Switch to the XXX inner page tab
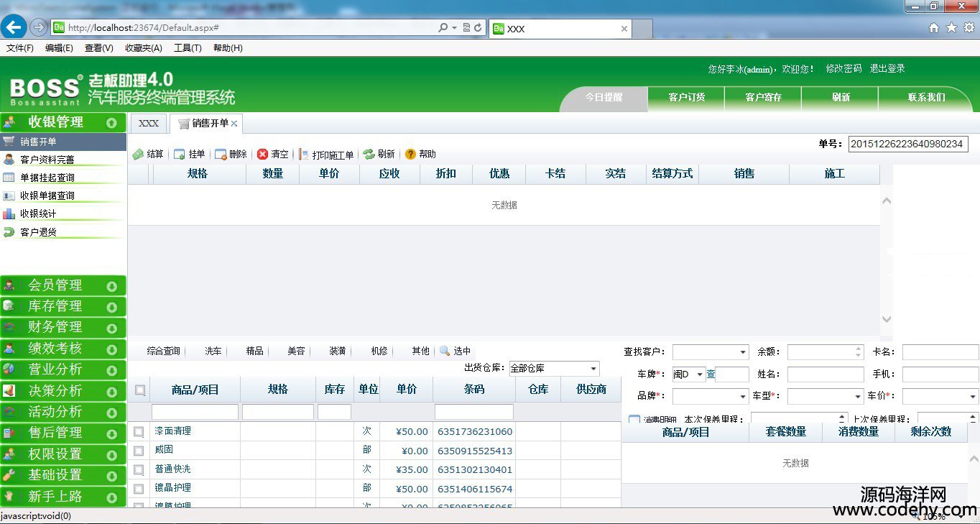Viewport: 980px width, 524px height. click(149, 123)
